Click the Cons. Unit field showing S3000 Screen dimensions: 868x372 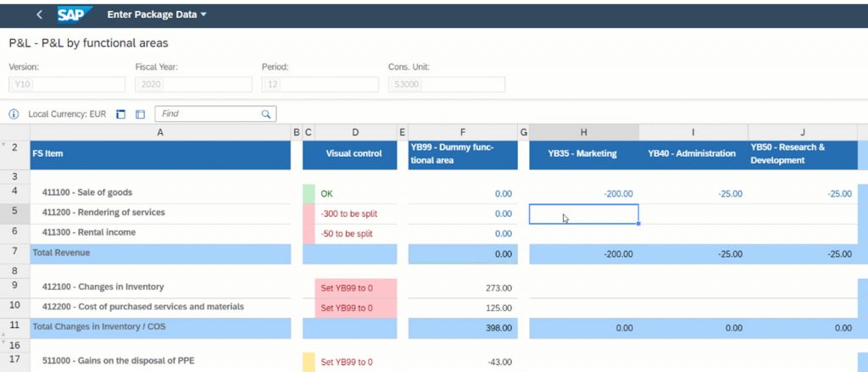click(446, 85)
